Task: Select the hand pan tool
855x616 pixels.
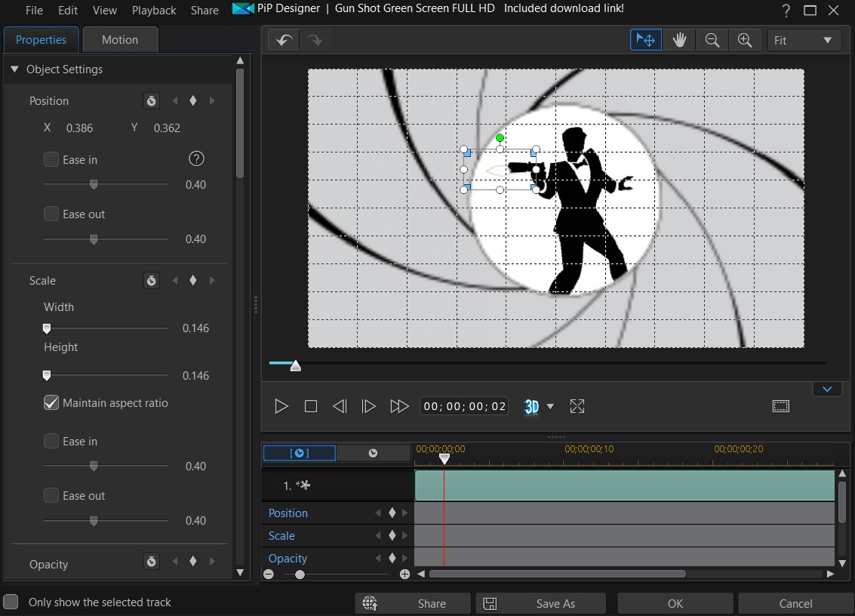Action: coord(679,40)
